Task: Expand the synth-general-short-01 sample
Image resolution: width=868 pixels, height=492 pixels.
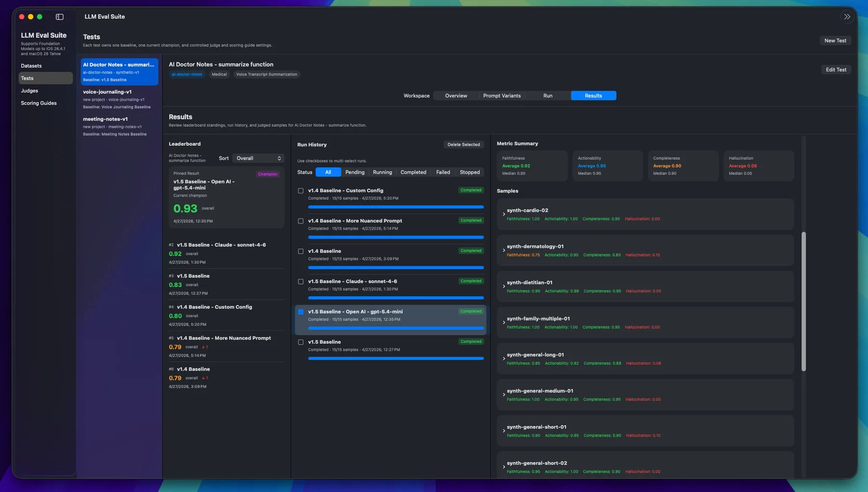Action: pos(504,431)
